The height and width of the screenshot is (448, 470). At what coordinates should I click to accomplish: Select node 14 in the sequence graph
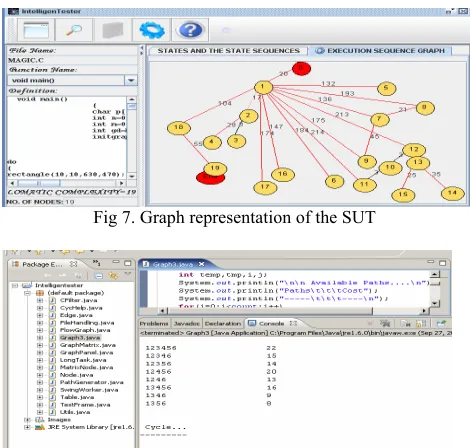pos(452,193)
